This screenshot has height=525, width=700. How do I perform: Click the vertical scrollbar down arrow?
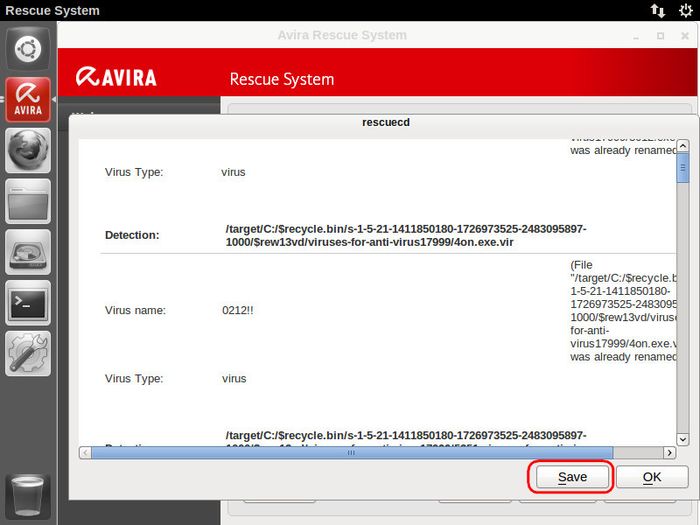[x=682, y=439]
